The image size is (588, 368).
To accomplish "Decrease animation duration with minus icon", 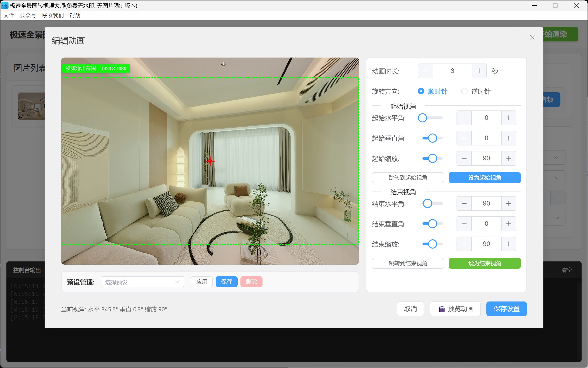I will pos(425,71).
